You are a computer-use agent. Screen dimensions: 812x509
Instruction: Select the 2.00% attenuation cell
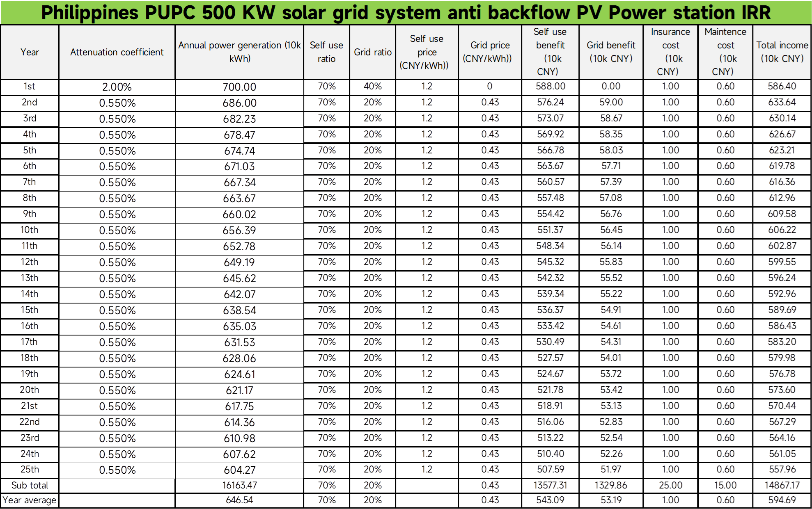coord(117,87)
